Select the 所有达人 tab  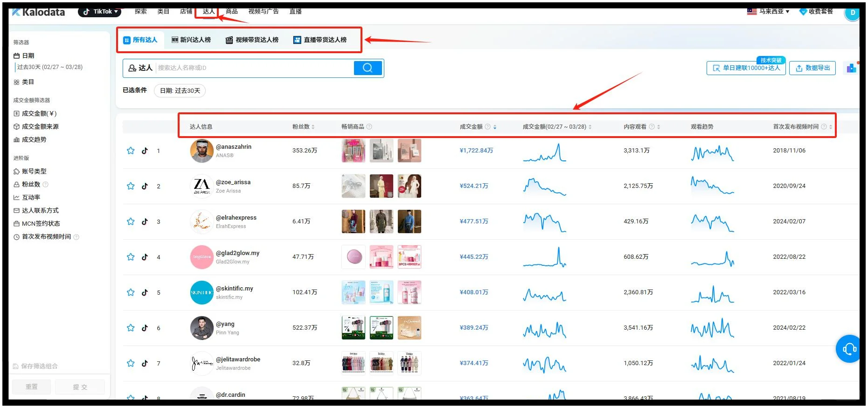(x=140, y=40)
